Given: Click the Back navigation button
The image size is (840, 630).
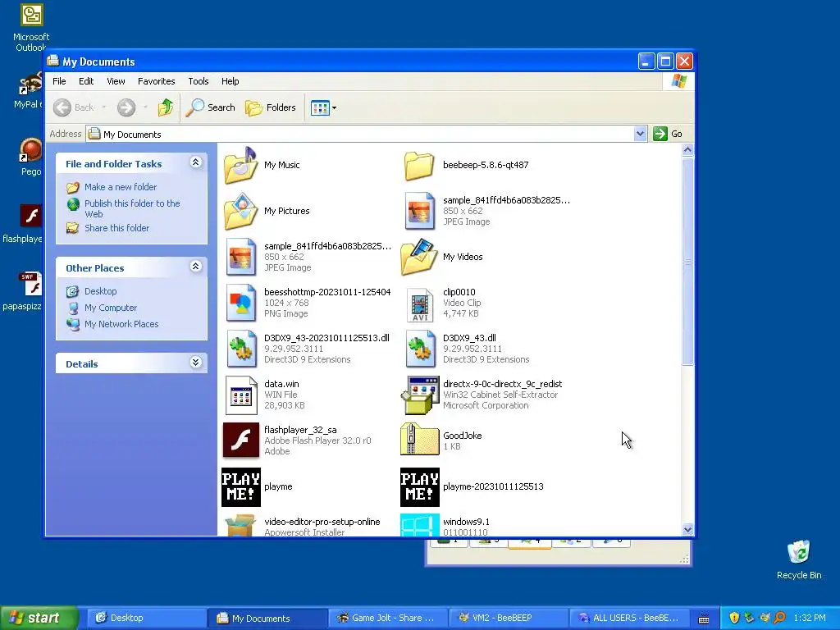Looking at the screenshot, I should click(75, 107).
